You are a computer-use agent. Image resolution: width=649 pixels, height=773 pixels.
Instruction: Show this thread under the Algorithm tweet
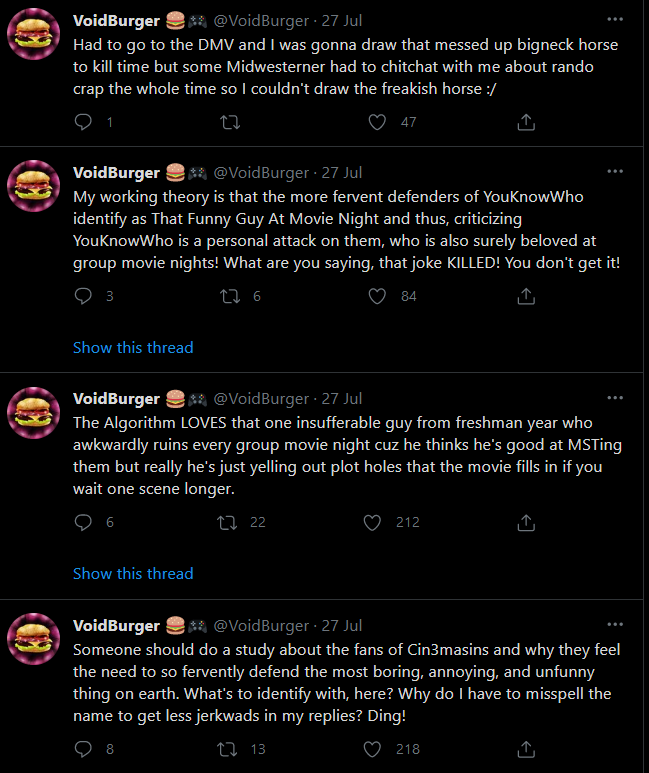(133, 573)
